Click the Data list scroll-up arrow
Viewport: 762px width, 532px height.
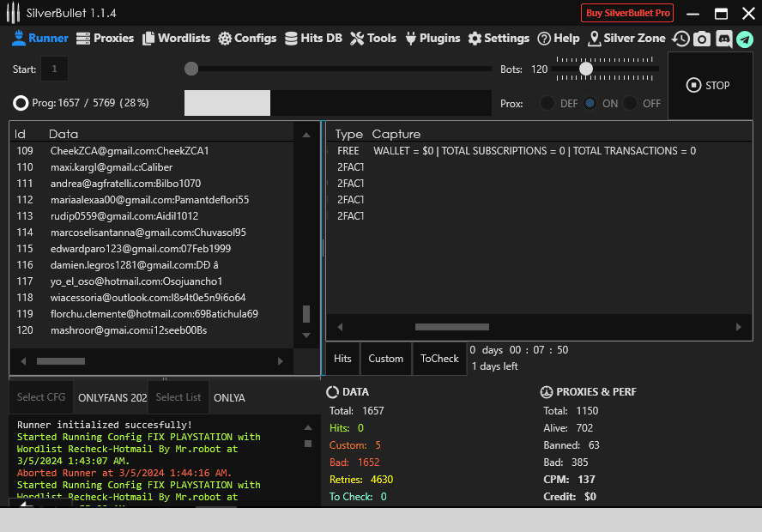pyautogui.click(x=306, y=135)
